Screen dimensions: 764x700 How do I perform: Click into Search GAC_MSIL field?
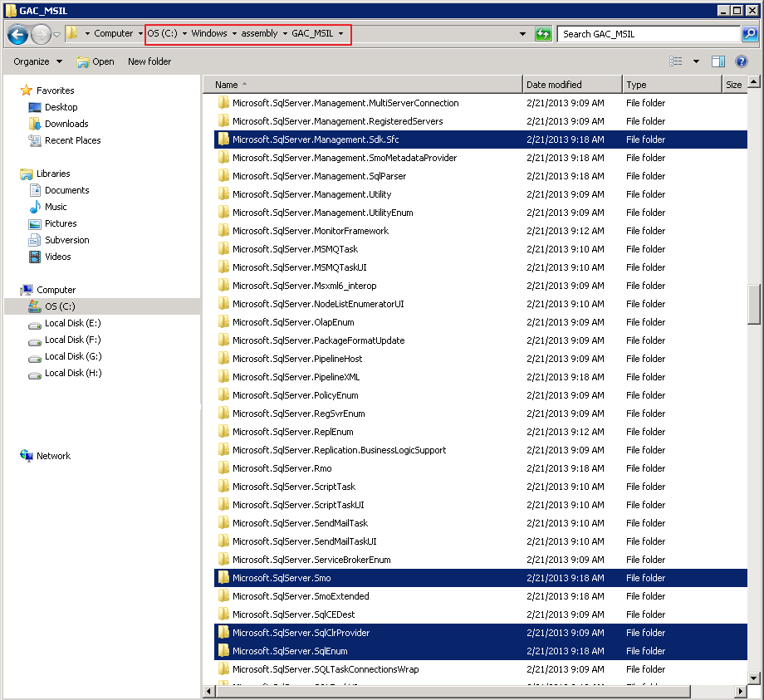649,34
